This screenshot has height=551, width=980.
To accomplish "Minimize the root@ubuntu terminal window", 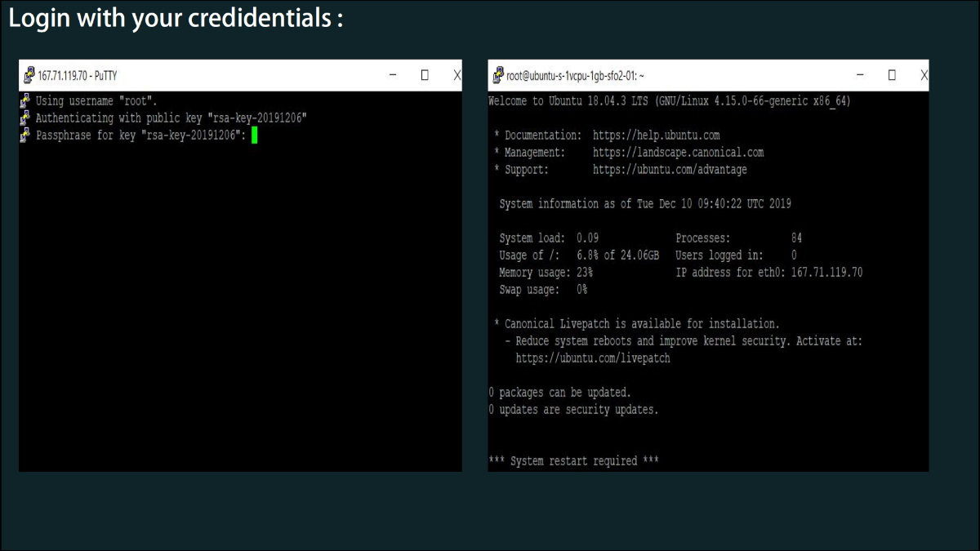I will pyautogui.click(x=860, y=75).
